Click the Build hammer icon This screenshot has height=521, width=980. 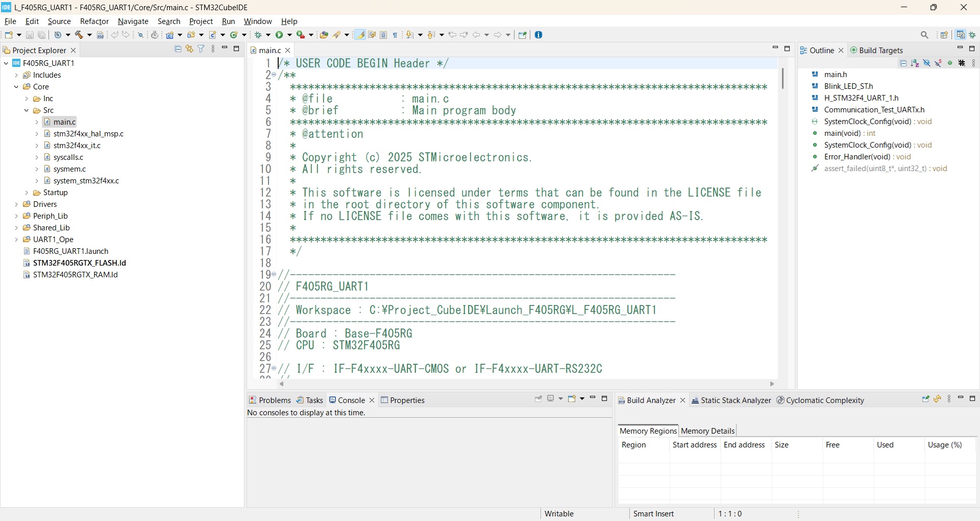79,35
